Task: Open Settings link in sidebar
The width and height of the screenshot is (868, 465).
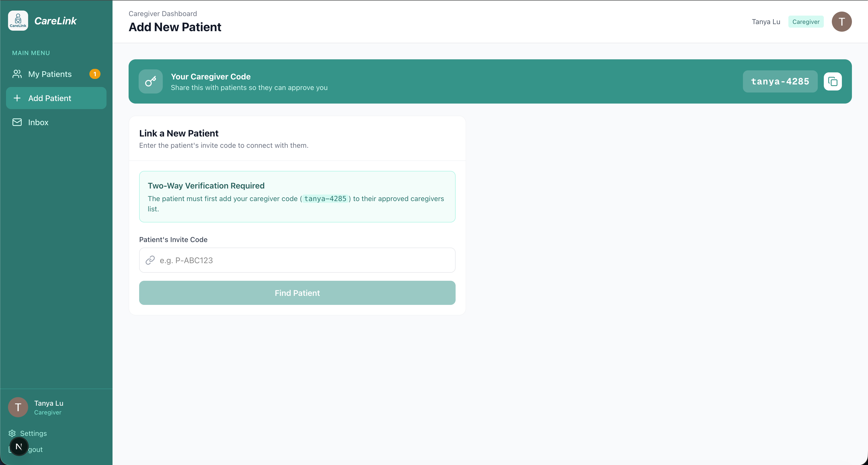Action: coord(33,433)
